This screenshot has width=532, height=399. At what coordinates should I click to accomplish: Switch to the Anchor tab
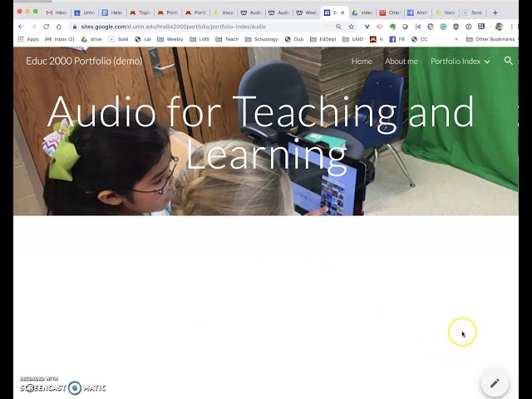coord(417,12)
